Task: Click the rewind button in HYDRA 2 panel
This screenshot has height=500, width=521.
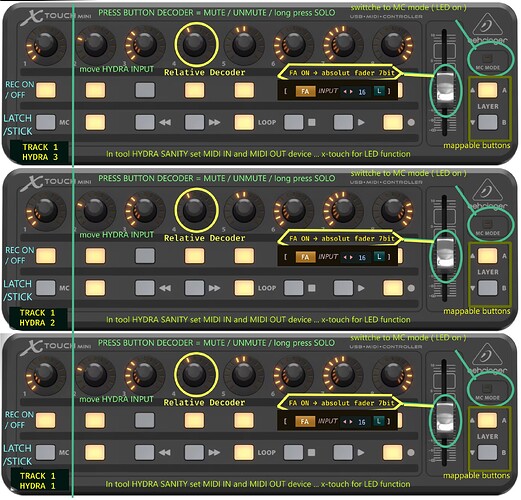Action: [x=145, y=288]
